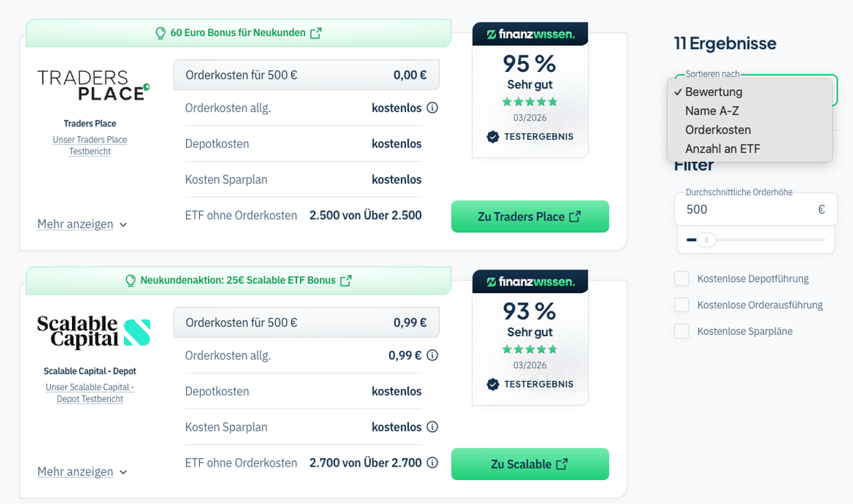Tick the Kostenlose Sparpläne checkbox

[681, 331]
